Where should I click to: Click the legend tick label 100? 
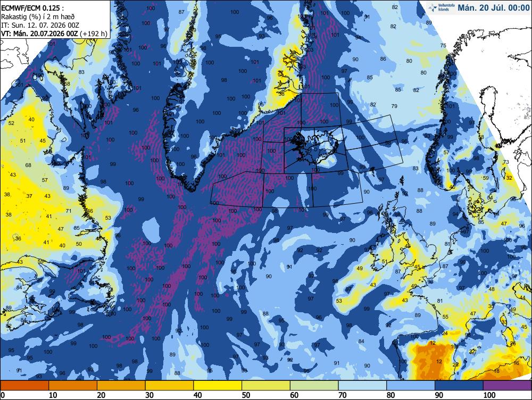click(489, 395)
